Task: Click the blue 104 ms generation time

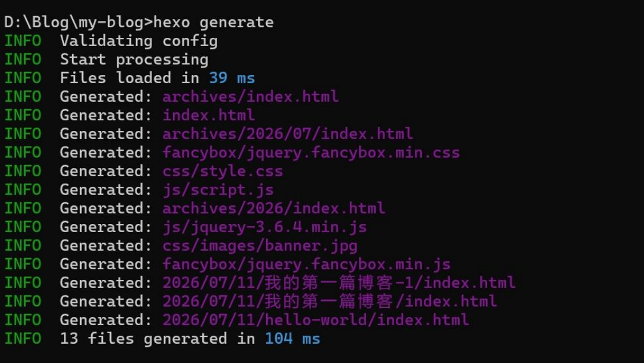Action: 292,339
